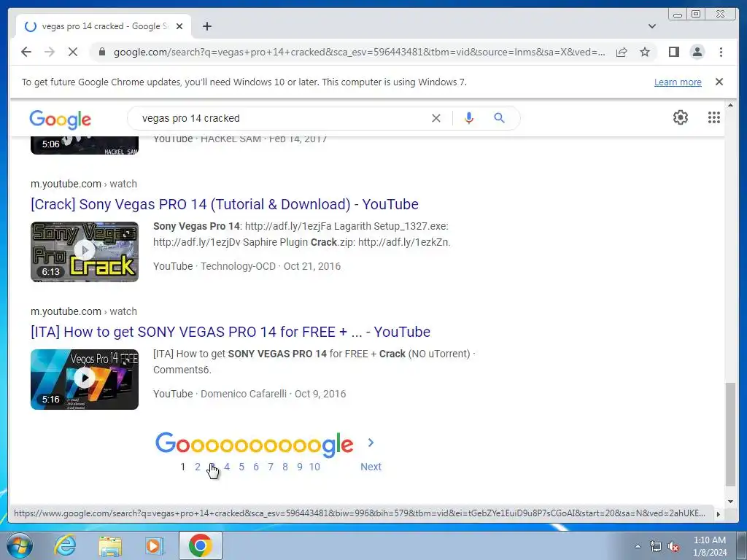Open the Google apps grid
Image resolution: width=747 pixels, height=560 pixels.
(x=713, y=117)
